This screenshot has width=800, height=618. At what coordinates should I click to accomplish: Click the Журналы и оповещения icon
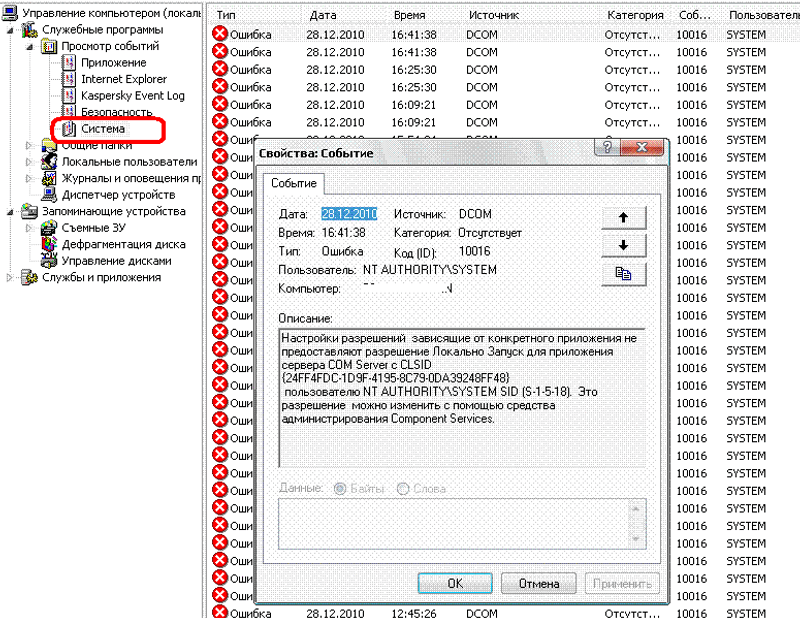tap(49, 178)
